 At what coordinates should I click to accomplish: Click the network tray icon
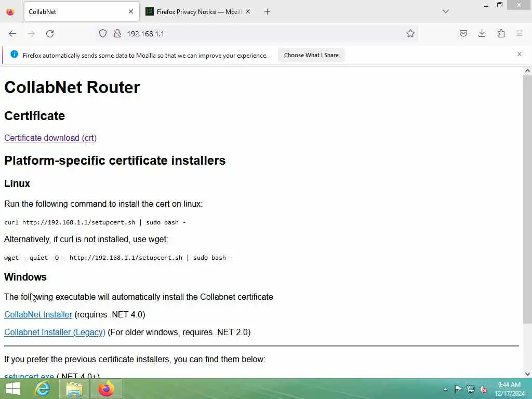pos(470,389)
